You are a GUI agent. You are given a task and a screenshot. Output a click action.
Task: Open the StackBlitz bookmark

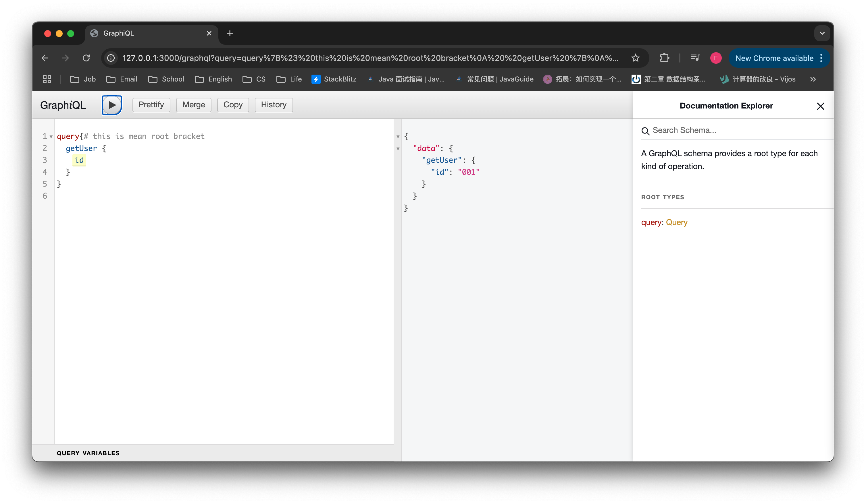click(334, 79)
